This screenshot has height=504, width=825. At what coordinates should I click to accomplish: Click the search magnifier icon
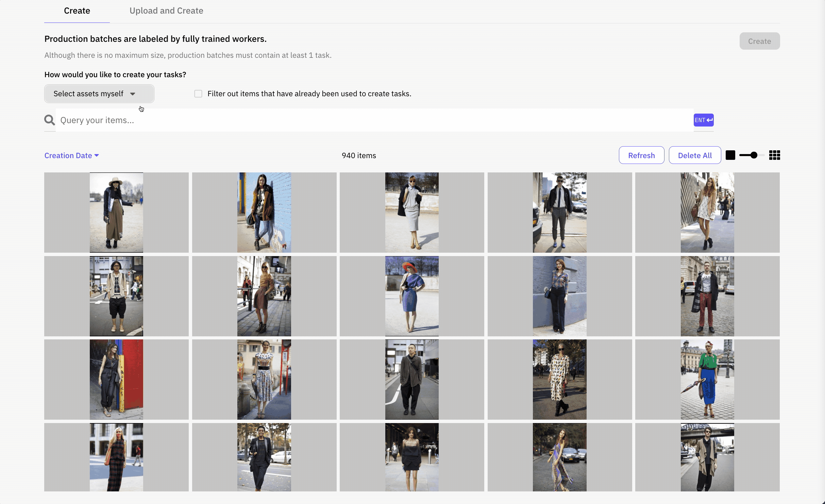[50, 120]
